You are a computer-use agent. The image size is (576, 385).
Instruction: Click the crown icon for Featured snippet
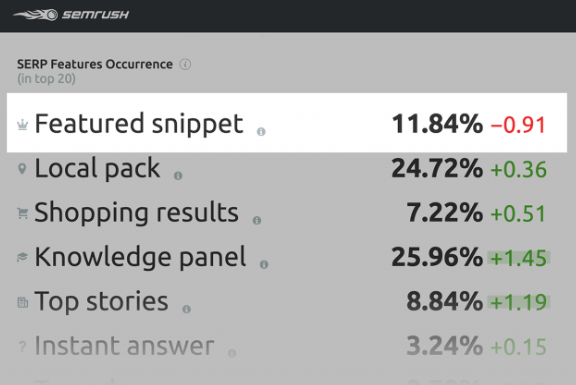tap(22, 125)
